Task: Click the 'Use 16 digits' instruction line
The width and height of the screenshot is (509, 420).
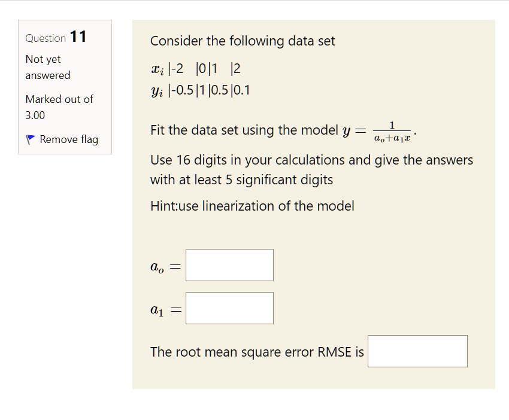Action: pyautogui.click(x=311, y=160)
